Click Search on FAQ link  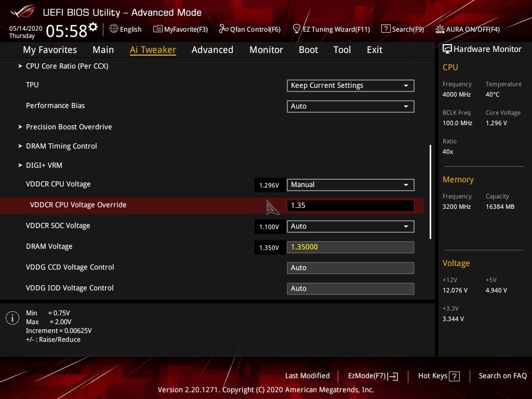(503, 376)
